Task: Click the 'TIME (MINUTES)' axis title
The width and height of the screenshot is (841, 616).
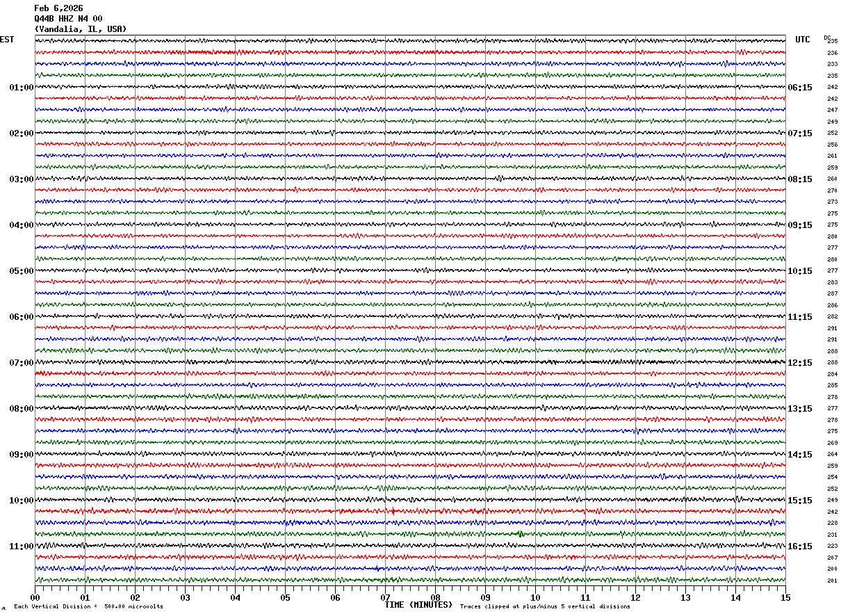Action: (418, 605)
